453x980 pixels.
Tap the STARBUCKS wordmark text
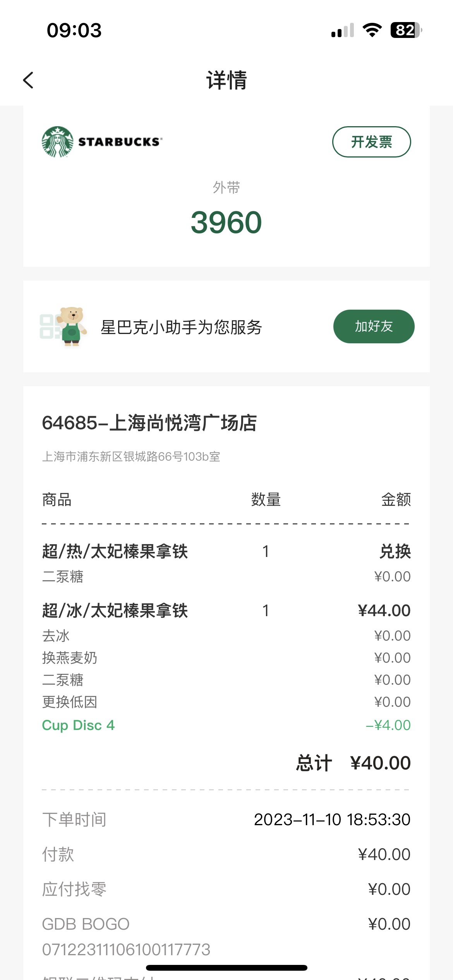point(120,142)
